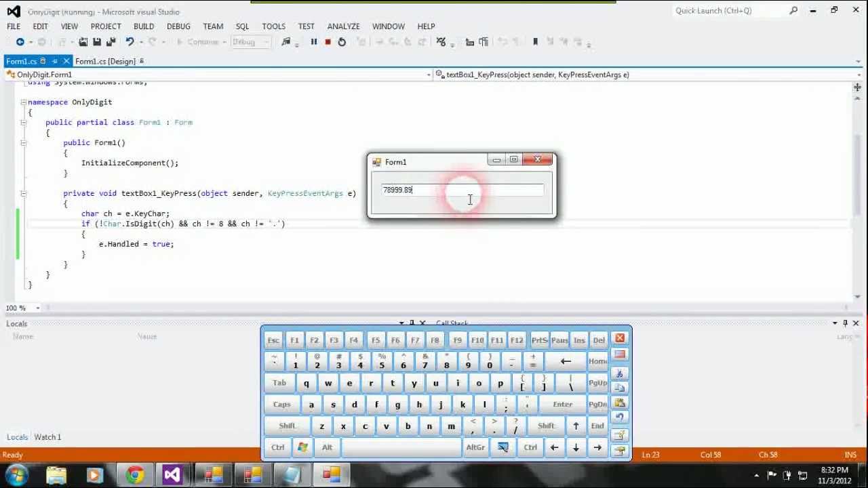This screenshot has width=868, height=488.
Task: Switch to the Form1.cs [Design] tab
Action: [x=105, y=61]
